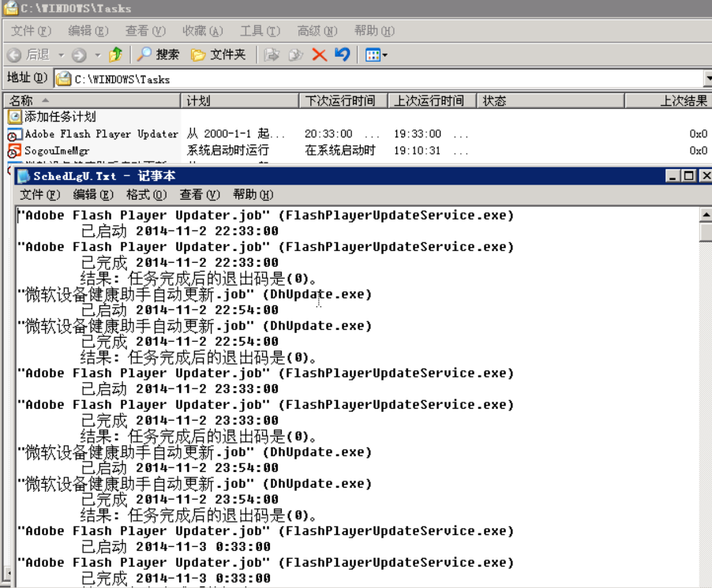Screen dimensions: 712x588
Task: Click log line 已启动 2014-11-2 22:54:00
Action: (180, 310)
